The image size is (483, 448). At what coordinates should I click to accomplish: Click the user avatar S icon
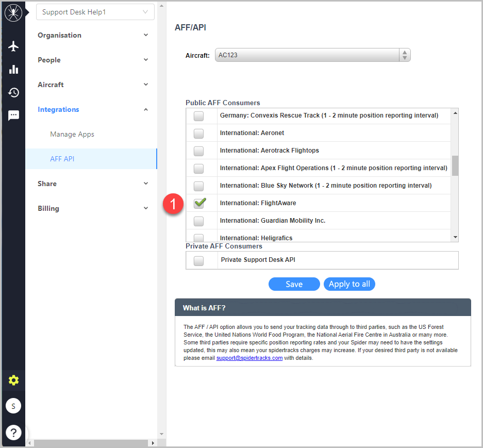13,406
